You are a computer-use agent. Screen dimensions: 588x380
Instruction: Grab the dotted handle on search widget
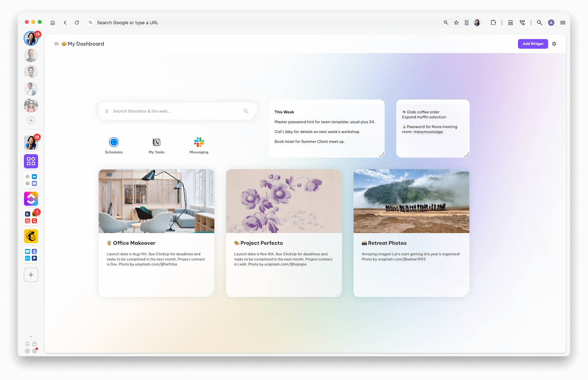pyautogui.click(x=107, y=111)
